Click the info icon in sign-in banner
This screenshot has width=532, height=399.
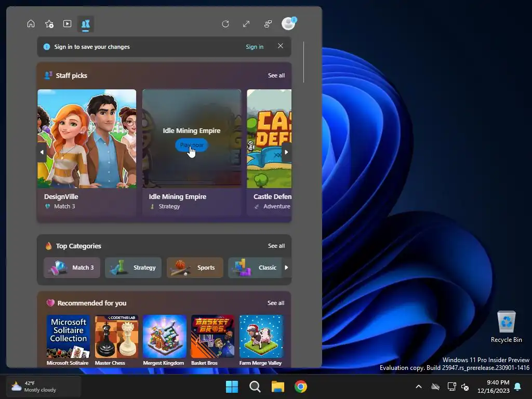pos(47,47)
